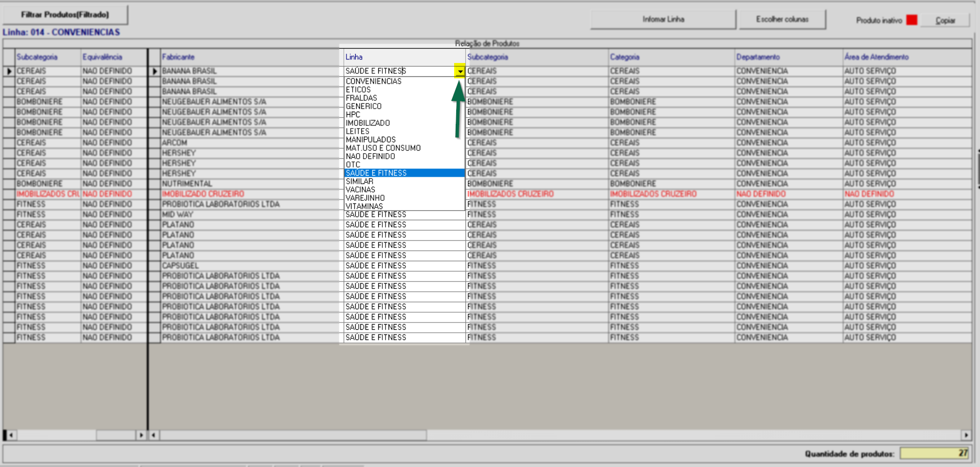Click the Quantidade de produtos field
This screenshot has width=980, height=467.
(x=934, y=453)
